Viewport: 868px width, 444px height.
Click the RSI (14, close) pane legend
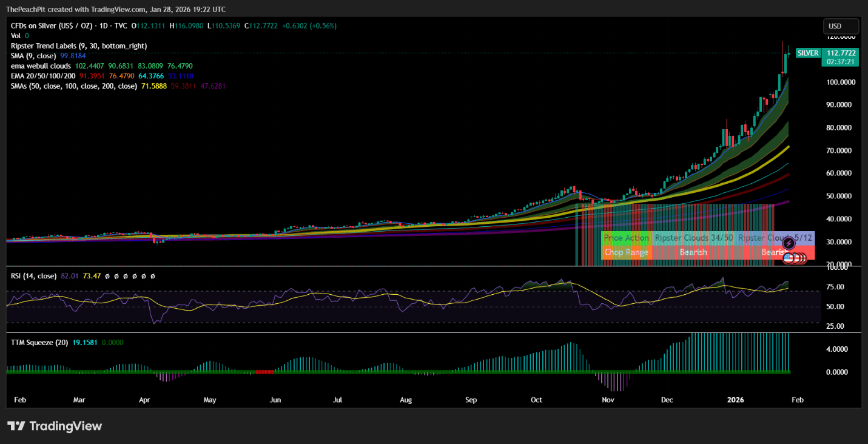(x=33, y=276)
